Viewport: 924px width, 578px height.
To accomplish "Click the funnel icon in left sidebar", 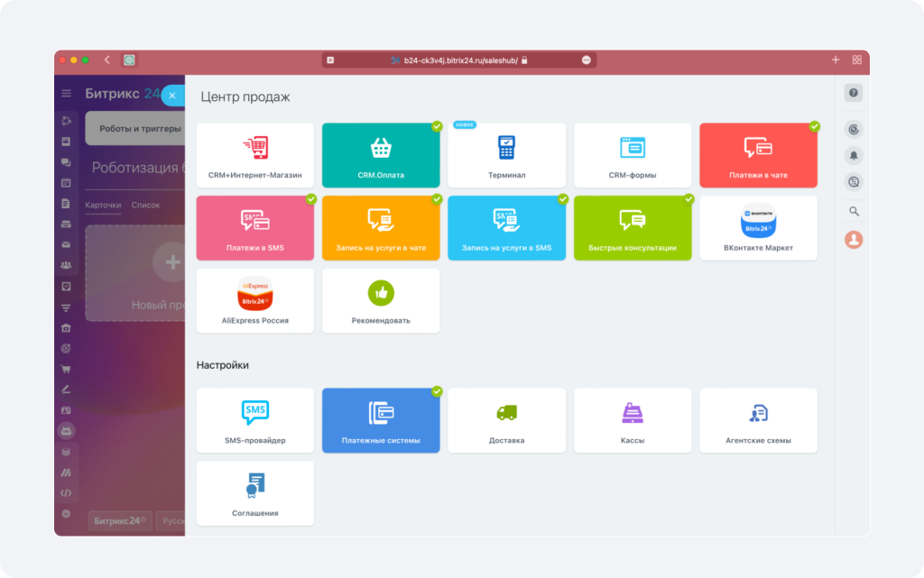I will click(66, 307).
